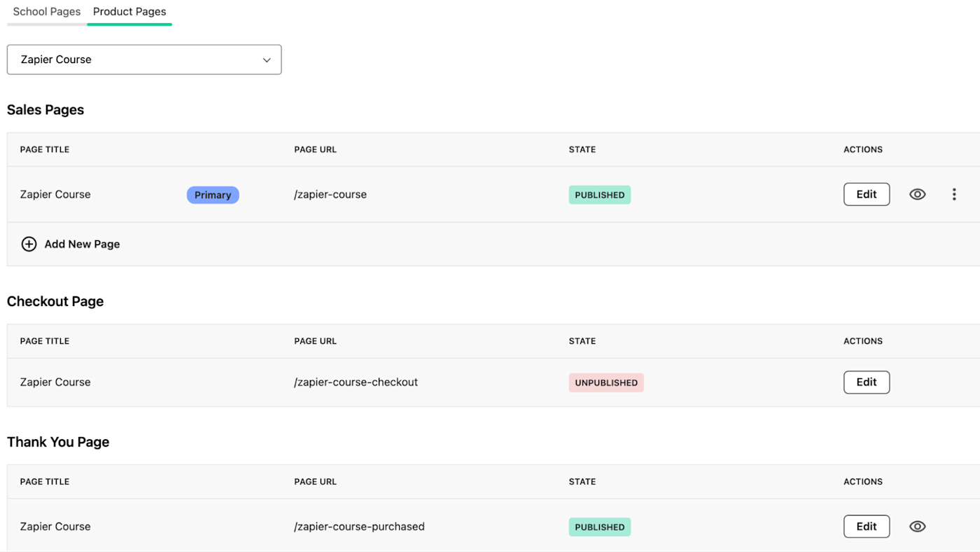Click the Sales Pages section heading
Viewport: 980px width, 552px height.
(x=45, y=110)
